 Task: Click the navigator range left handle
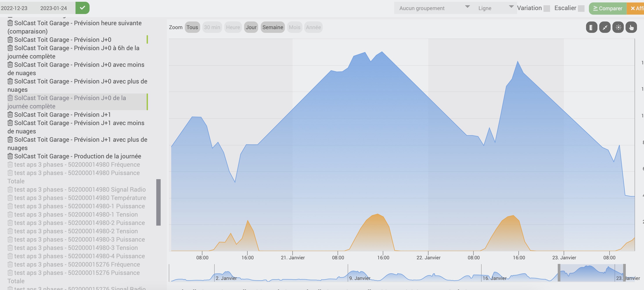[x=559, y=273]
